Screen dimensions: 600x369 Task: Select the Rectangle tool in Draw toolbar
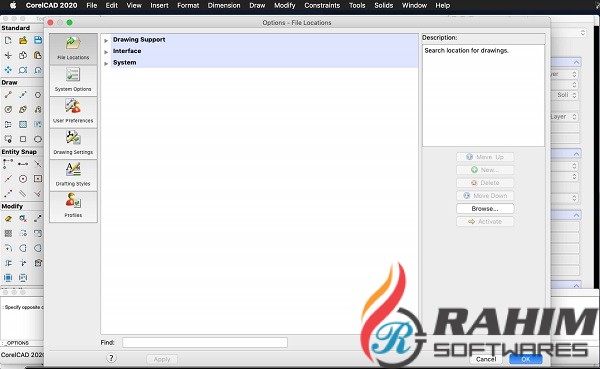tap(23, 139)
